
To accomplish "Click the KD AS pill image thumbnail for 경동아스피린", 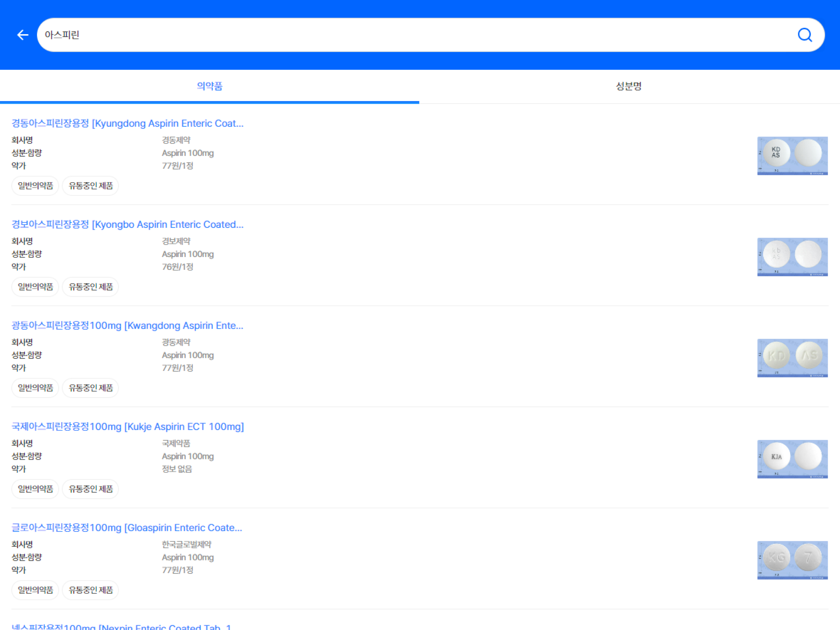I will (792, 156).
